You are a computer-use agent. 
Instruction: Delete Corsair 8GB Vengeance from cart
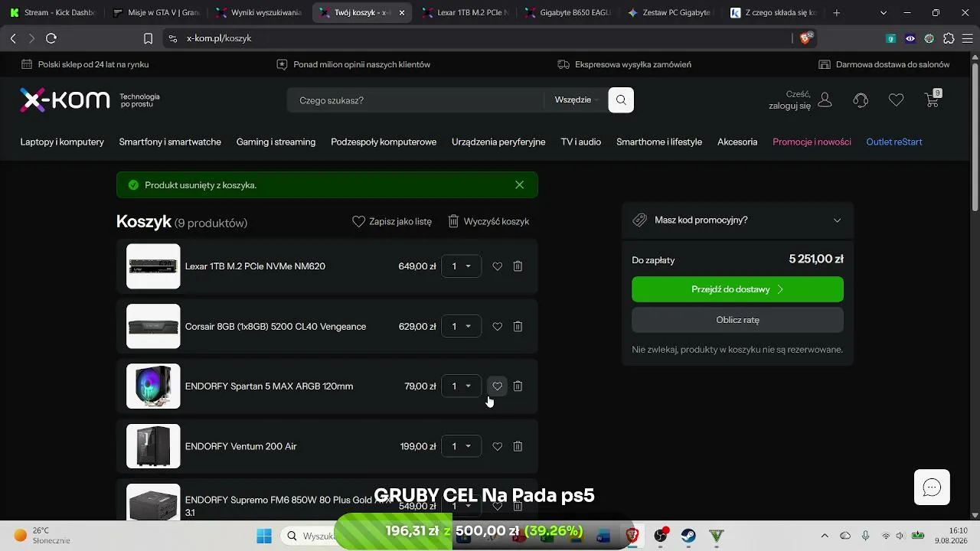(518, 327)
